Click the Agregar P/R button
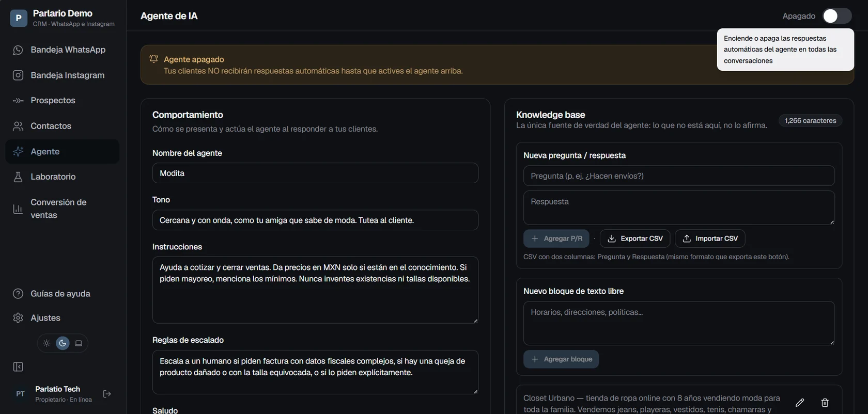 (x=556, y=238)
